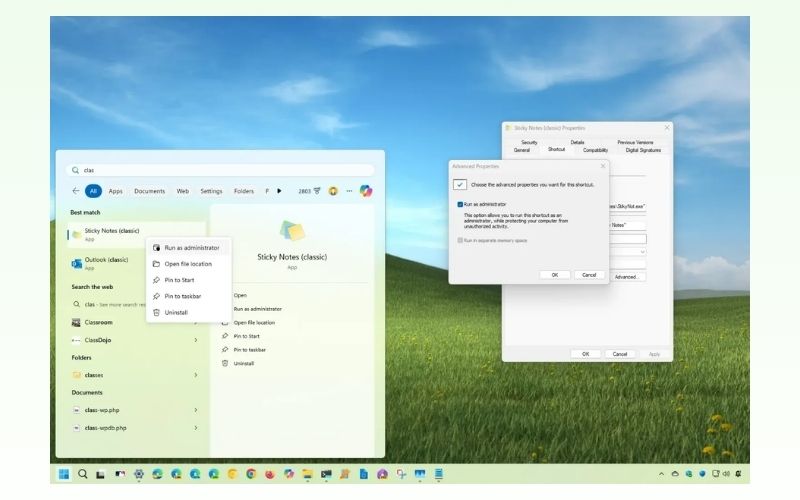Open taskbar Search magnifier icon
The image size is (800, 500).
(x=83, y=474)
